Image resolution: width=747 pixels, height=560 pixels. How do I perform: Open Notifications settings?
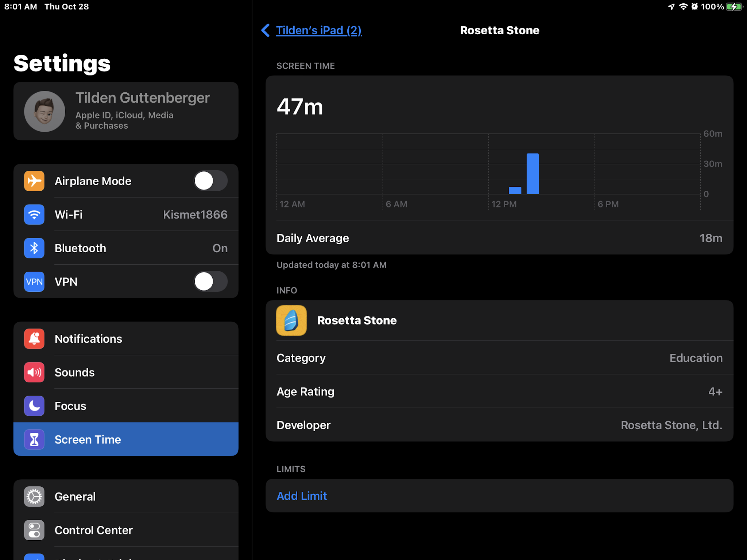coord(126,339)
